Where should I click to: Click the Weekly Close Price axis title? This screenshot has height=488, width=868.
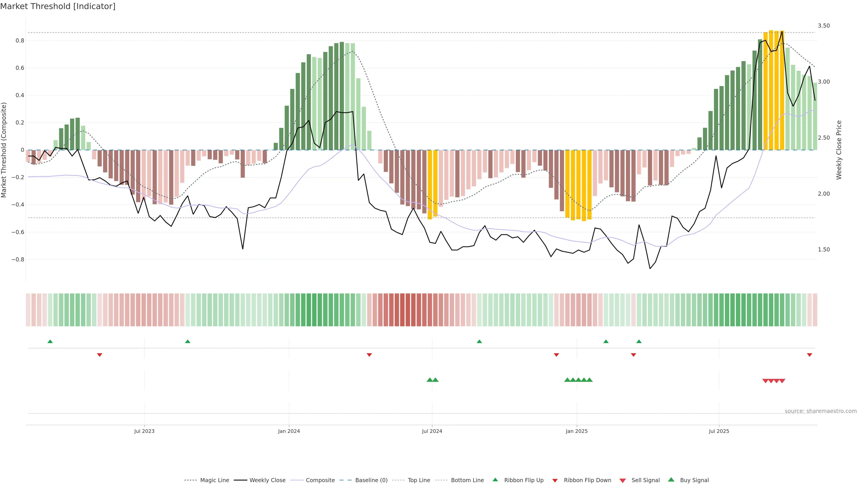point(839,150)
